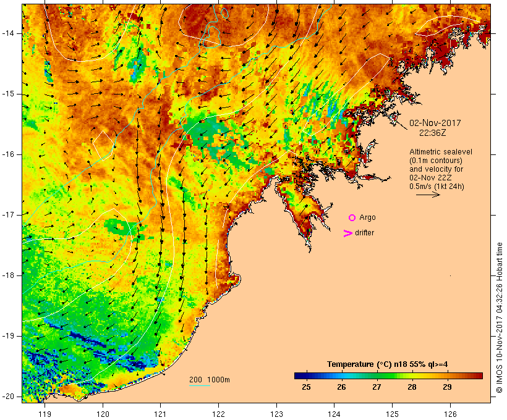The height and width of the screenshot is (420, 507).
Task: Click the '200 1000m' depth contour label
Action: (x=210, y=380)
